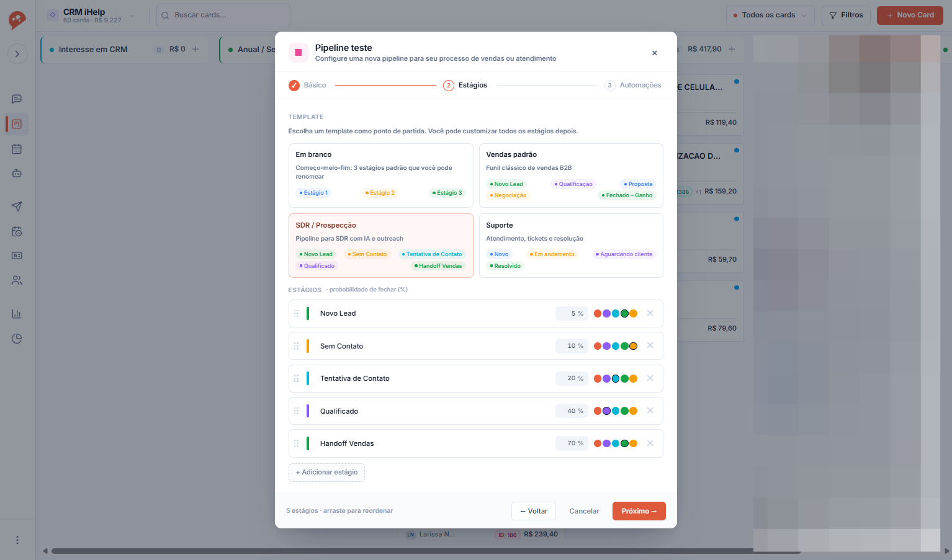This screenshot has width=952, height=560.
Task: Pick the orange color for Qualificado
Action: point(634,411)
